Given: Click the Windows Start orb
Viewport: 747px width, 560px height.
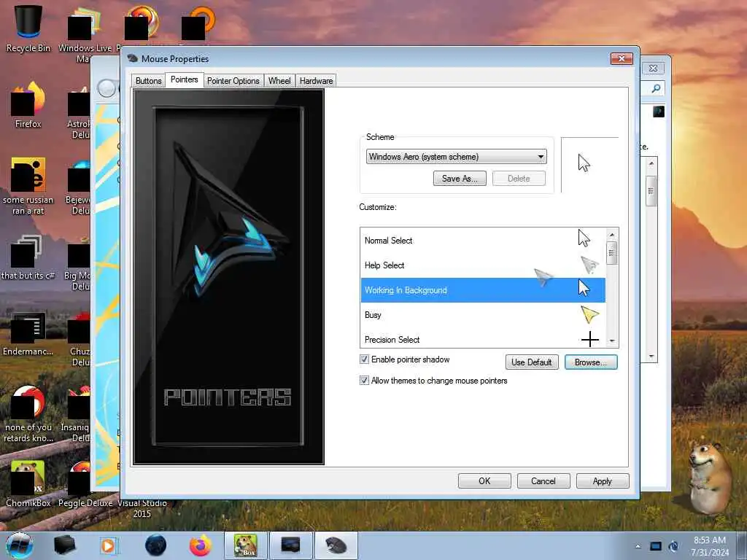Looking at the screenshot, I should 19,545.
